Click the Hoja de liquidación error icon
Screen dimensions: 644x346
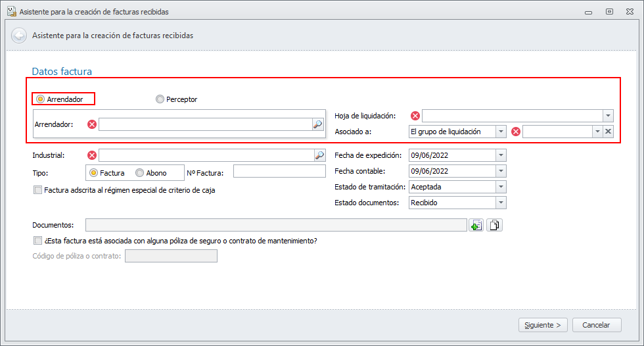point(415,116)
